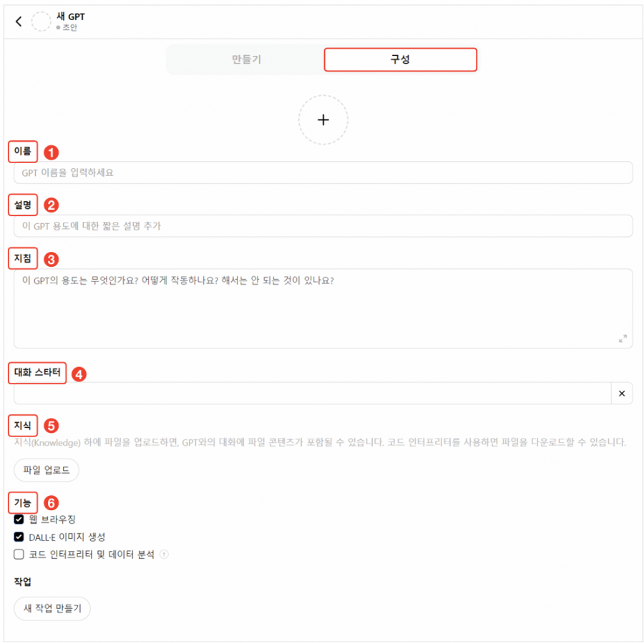644x644 pixels.
Task: Click the red numbered badge 1
Action: (x=51, y=152)
